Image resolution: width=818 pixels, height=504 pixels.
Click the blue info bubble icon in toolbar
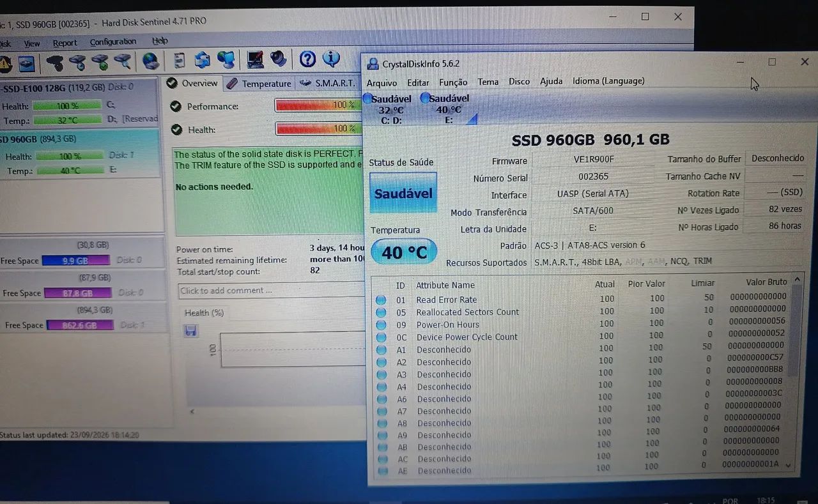[x=331, y=59]
